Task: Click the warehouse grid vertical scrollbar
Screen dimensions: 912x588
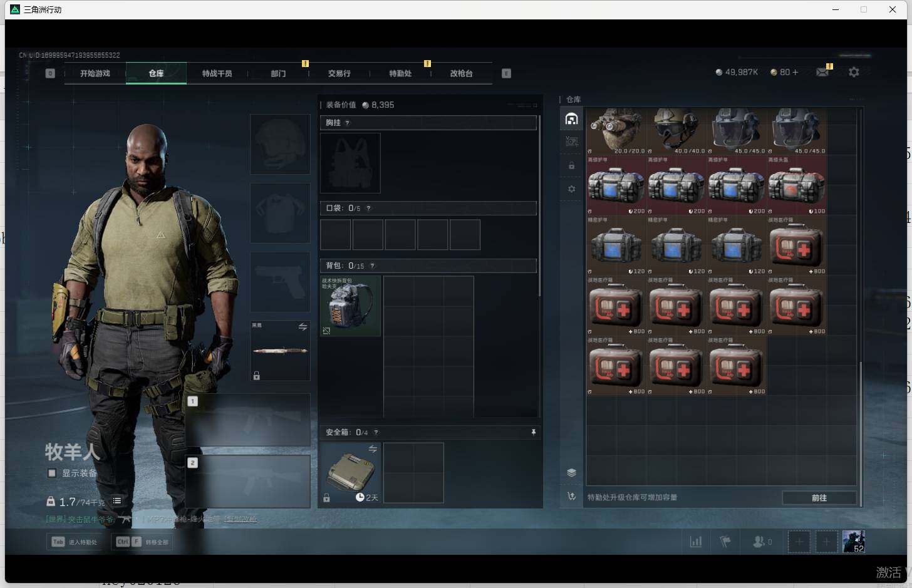Action: coord(861,433)
